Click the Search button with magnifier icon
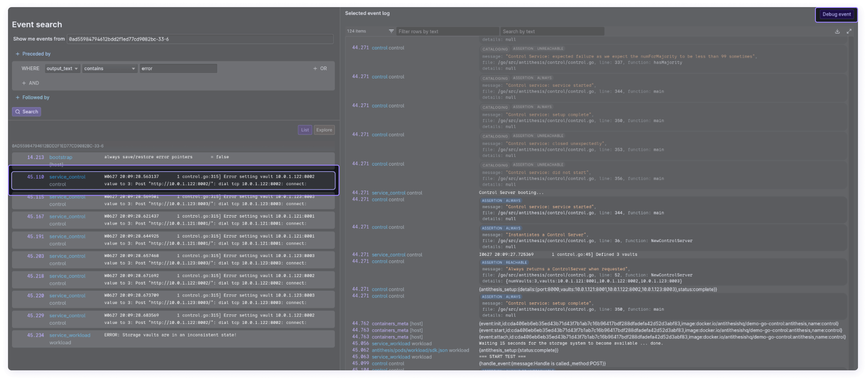 point(27,112)
